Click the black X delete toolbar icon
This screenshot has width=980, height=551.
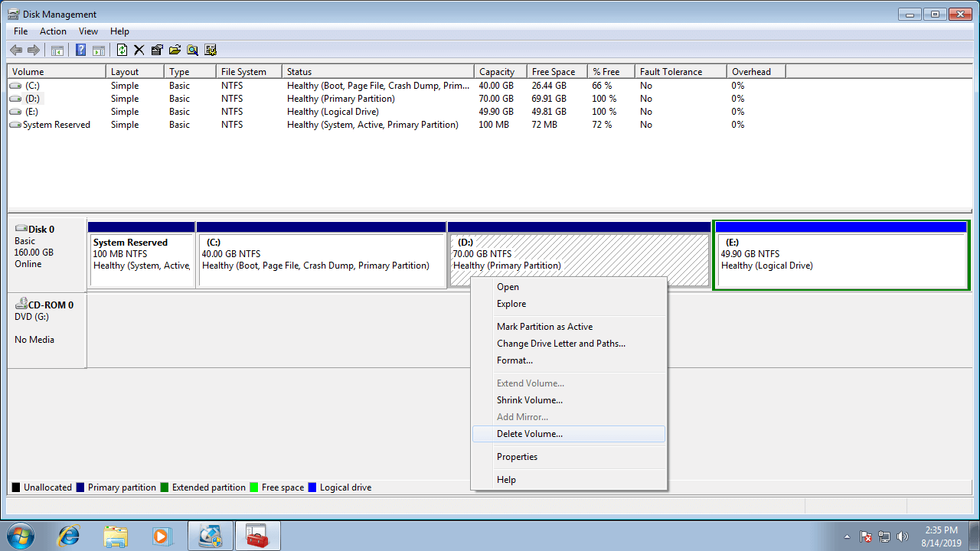click(x=139, y=51)
